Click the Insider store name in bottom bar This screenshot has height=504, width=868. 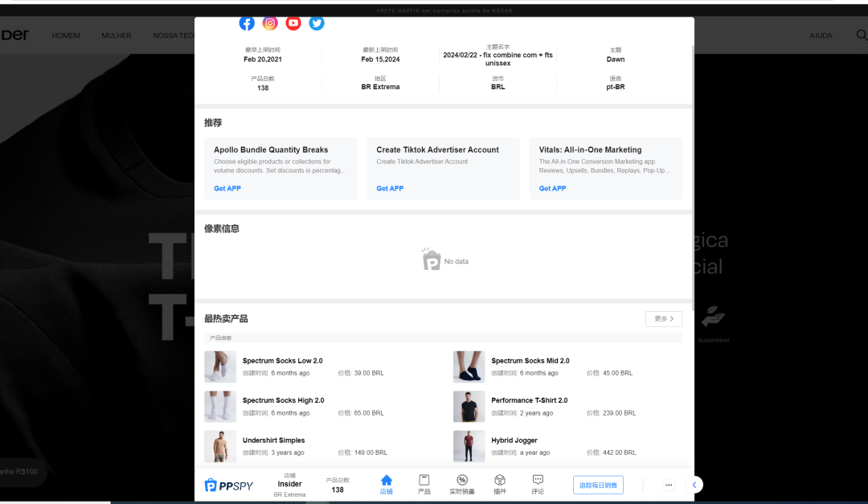(x=289, y=484)
